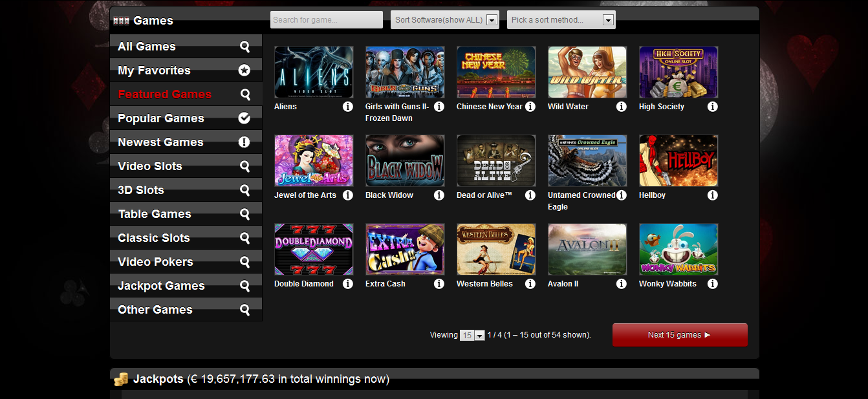Focus the Search for game field
This screenshot has height=399, width=868.
327,20
